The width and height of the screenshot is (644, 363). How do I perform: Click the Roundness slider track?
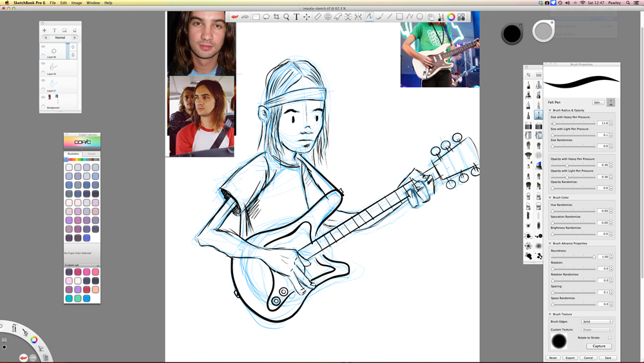[x=573, y=257]
